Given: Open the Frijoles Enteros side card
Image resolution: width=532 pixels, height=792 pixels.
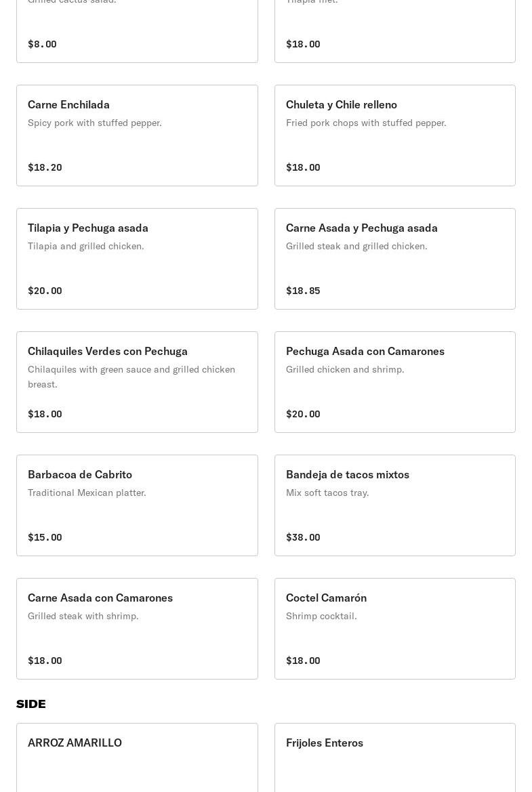Looking at the screenshot, I should [324, 743].
